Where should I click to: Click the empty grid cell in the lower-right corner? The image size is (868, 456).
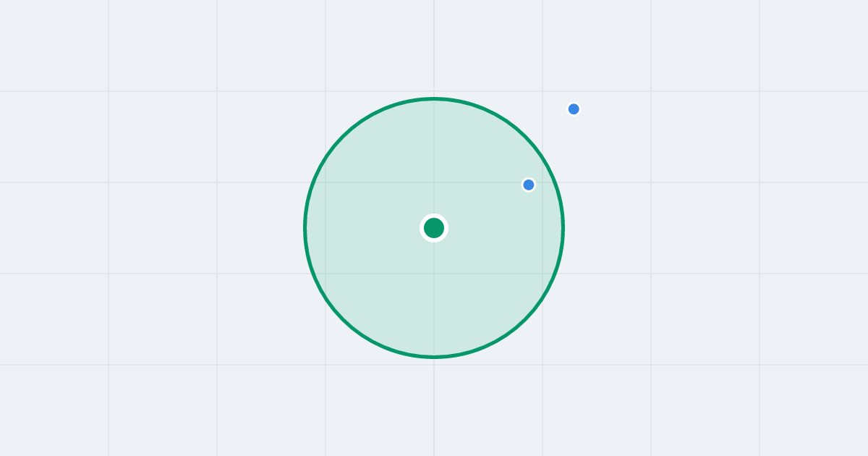pos(814,410)
